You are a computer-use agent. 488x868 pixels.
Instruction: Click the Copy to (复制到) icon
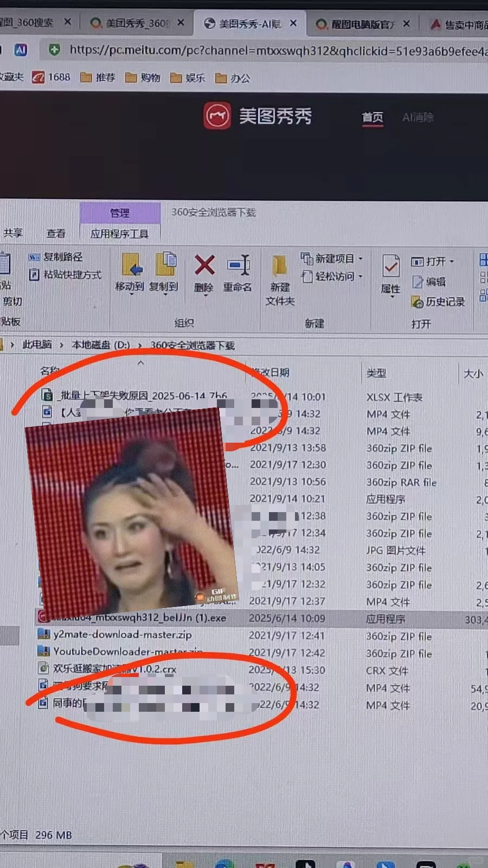(165, 265)
